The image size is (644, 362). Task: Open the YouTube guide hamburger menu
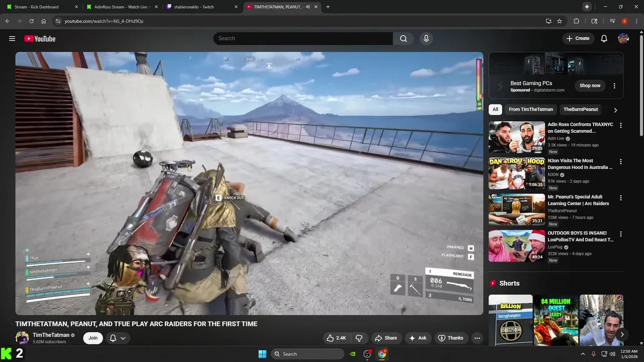point(12,39)
